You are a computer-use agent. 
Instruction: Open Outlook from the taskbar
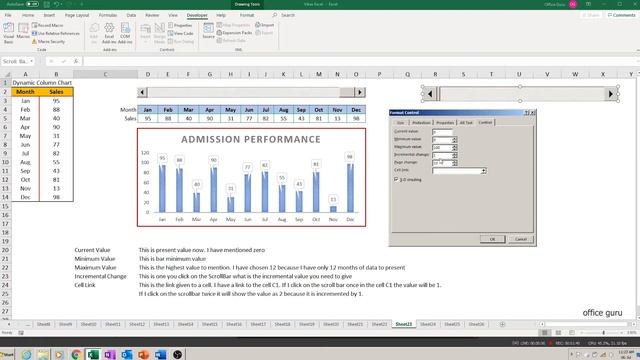click(x=127, y=354)
